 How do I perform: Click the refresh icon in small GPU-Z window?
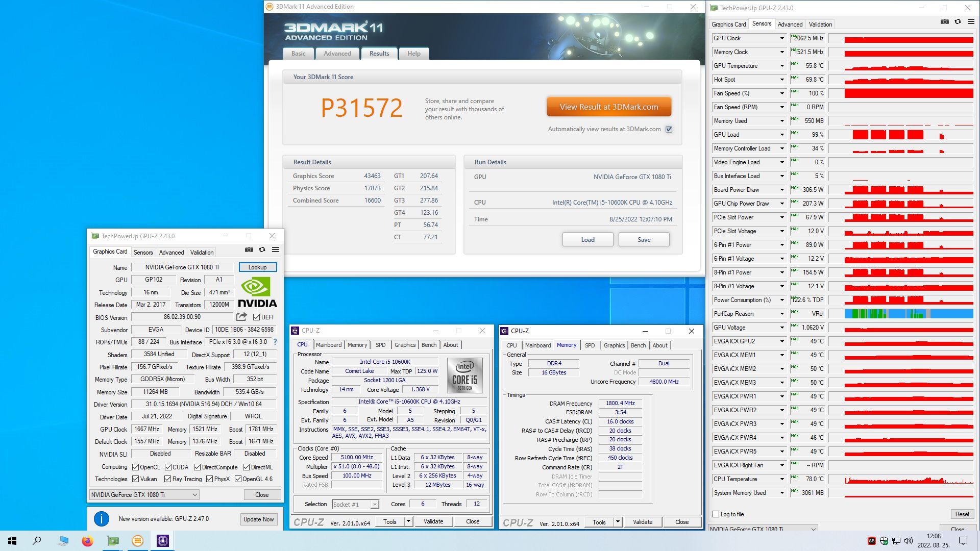(x=262, y=250)
